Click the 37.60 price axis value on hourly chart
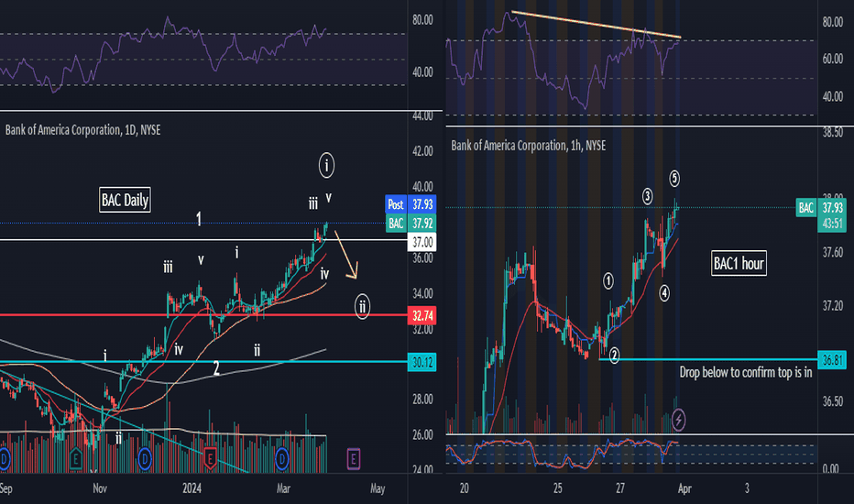 pos(833,252)
